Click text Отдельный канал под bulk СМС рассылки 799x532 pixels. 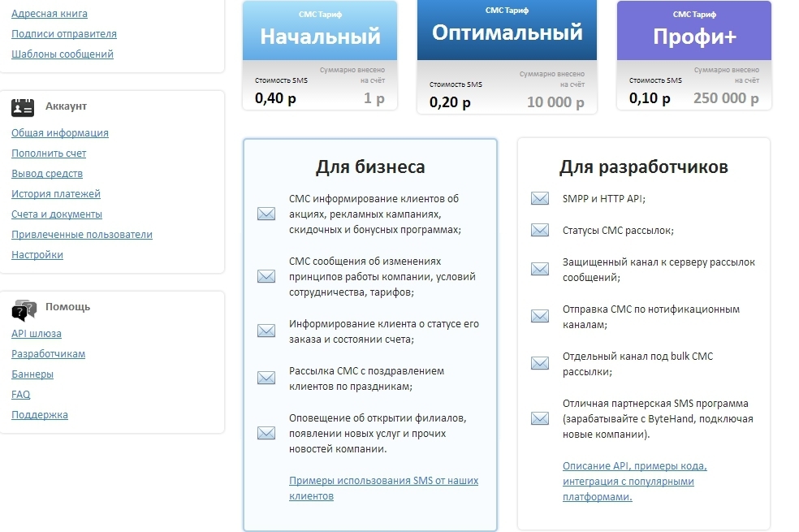tap(638, 364)
